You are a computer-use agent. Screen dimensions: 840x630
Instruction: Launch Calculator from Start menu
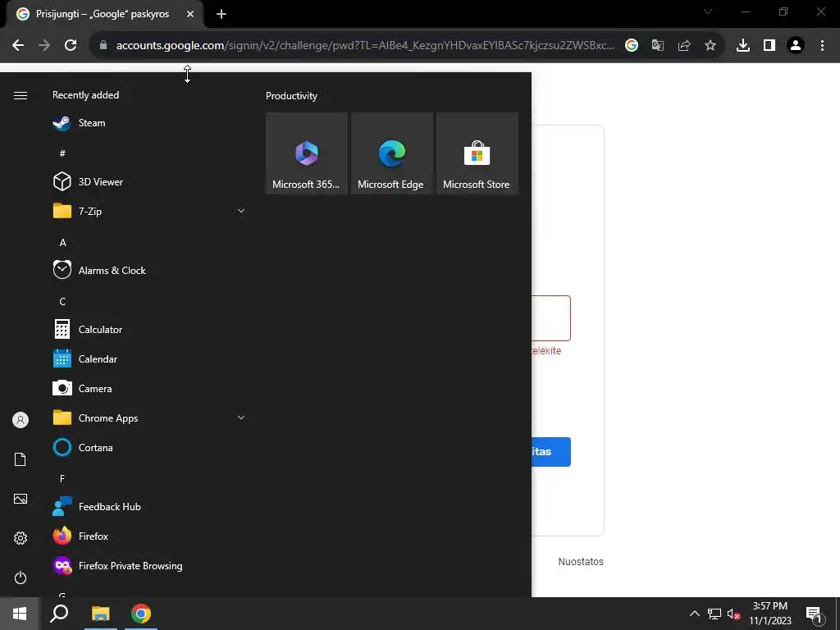click(149, 330)
